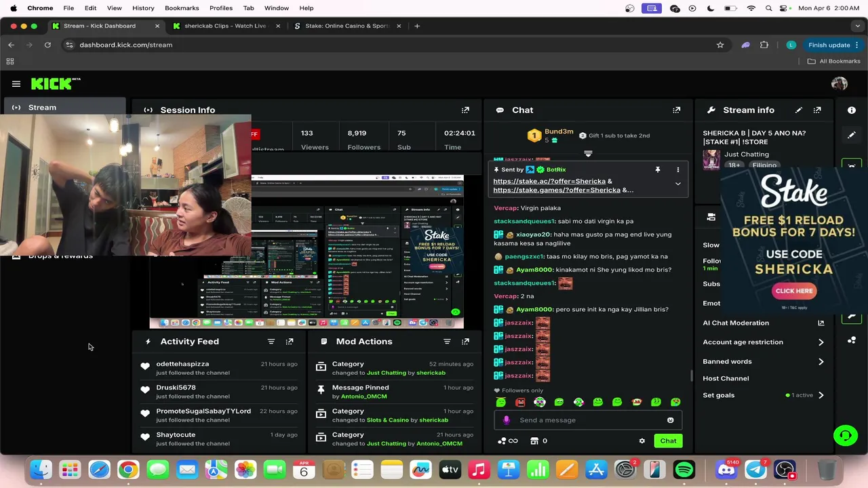868x488 pixels.
Task: Insert the red angry emote
Action: coord(520,402)
